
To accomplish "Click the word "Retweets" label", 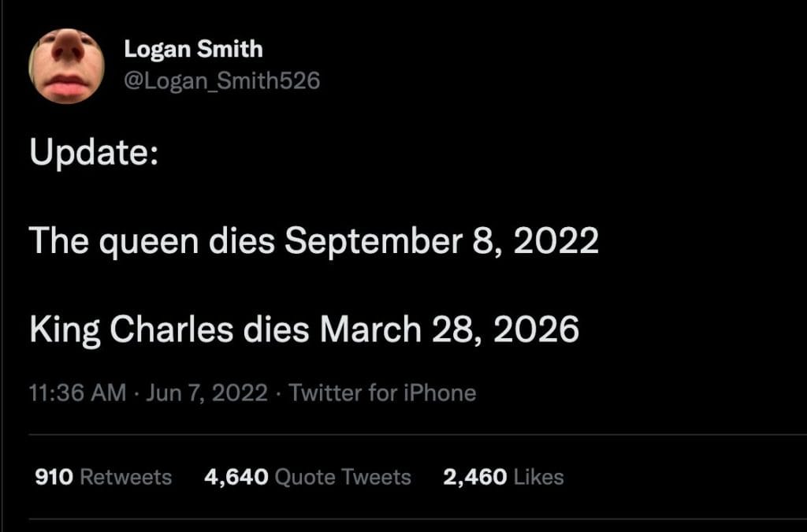I will point(126,477).
